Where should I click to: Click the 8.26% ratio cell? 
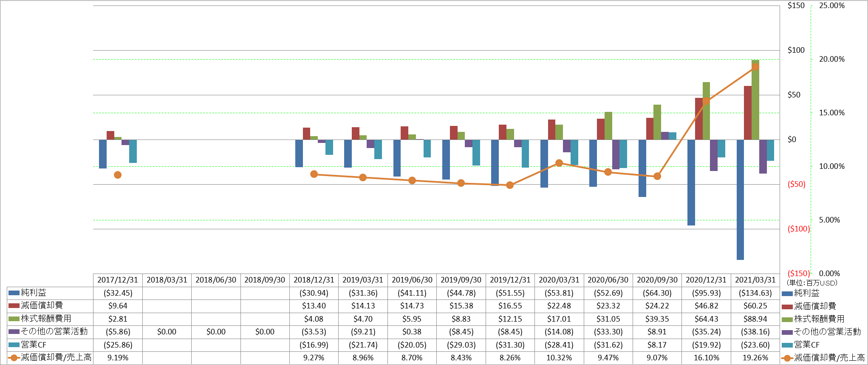click(510, 358)
